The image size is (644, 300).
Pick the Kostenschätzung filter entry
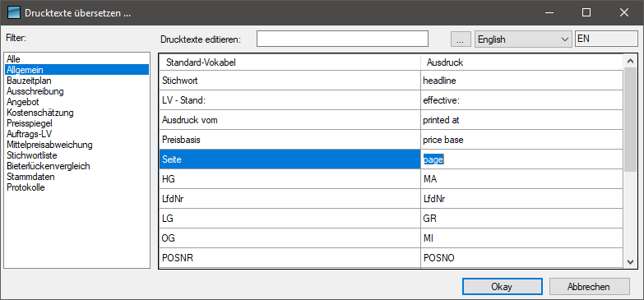click(76, 113)
